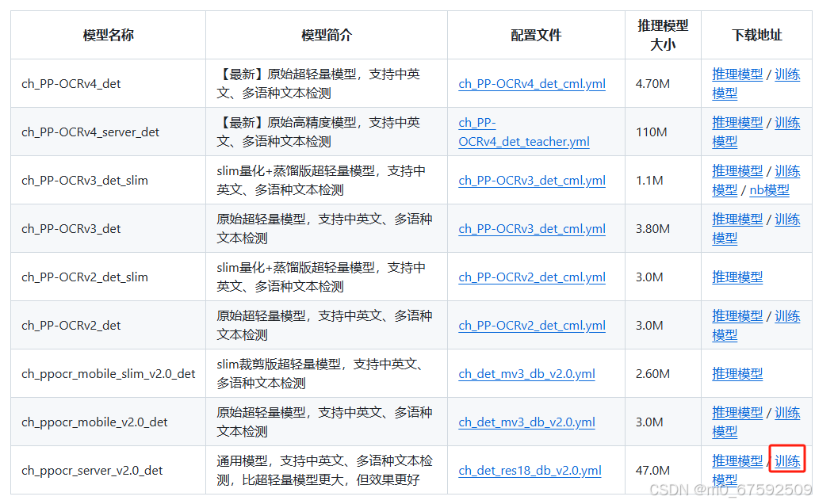Image resolution: width=815 pixels, height=504 pixels.
Task: Click the 3.80M size value
Action: pyautogui.click(x=652, y=228)
